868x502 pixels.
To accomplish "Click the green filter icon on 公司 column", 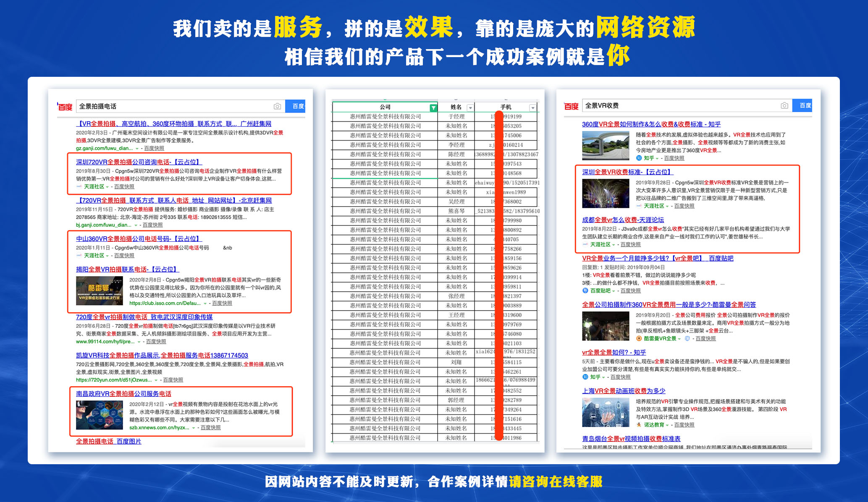I will (x=433, y=108).
